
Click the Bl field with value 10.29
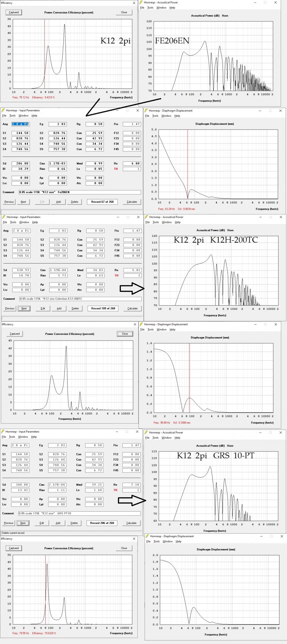pyautogui.click(x=21, y=169)
